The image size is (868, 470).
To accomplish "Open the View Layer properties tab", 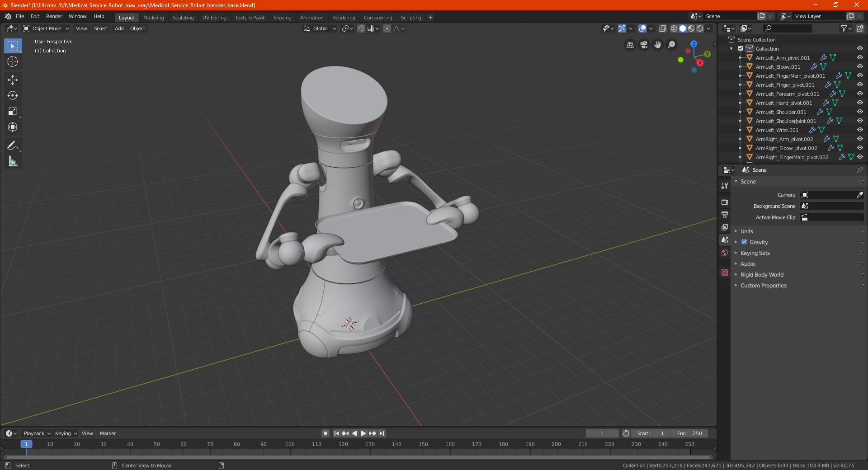I will (x=725, y=227).
